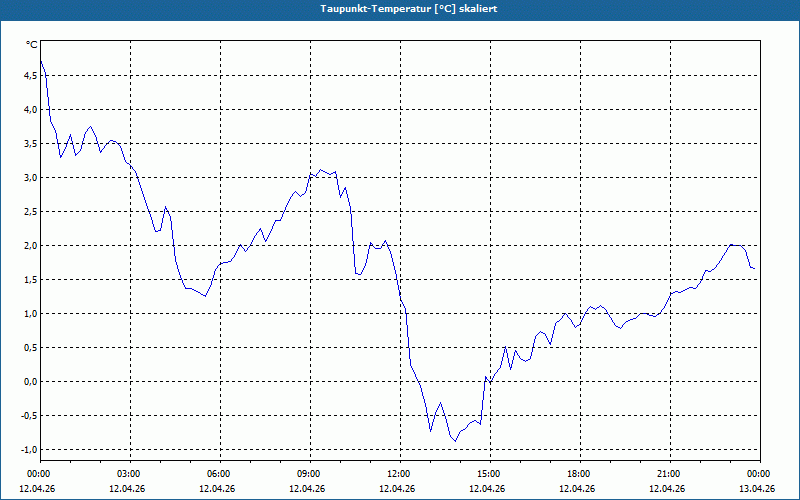Click the curve's morning peak above 3,0

[320, 169]
